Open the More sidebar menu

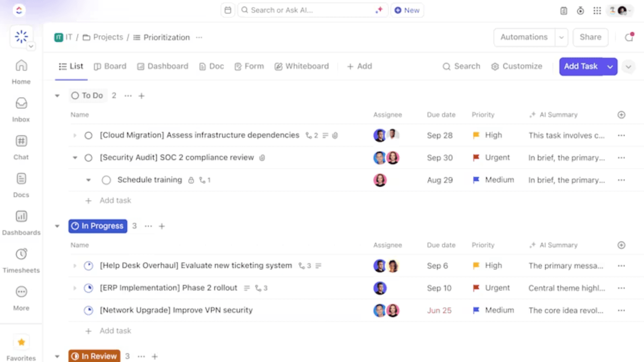click(x=21, y=298)
